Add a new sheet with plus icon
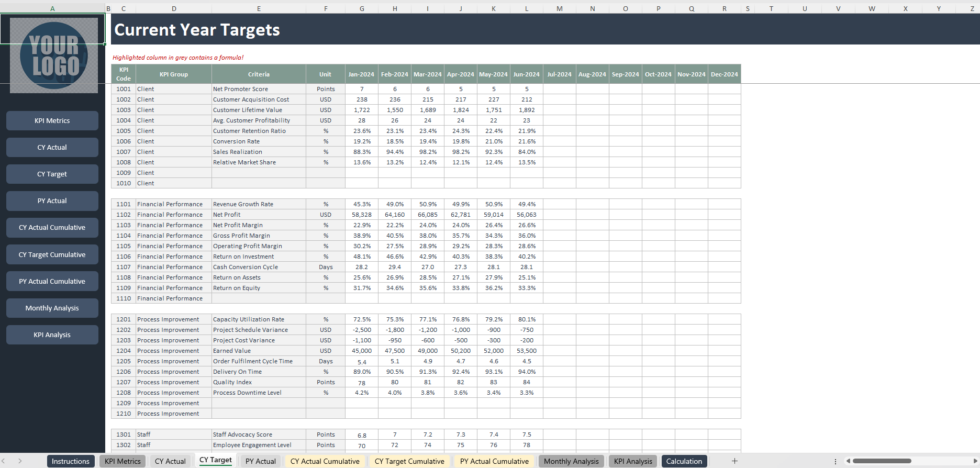This screenshot has width=980, height=468. pyautogui.click(x=734, y=461)
